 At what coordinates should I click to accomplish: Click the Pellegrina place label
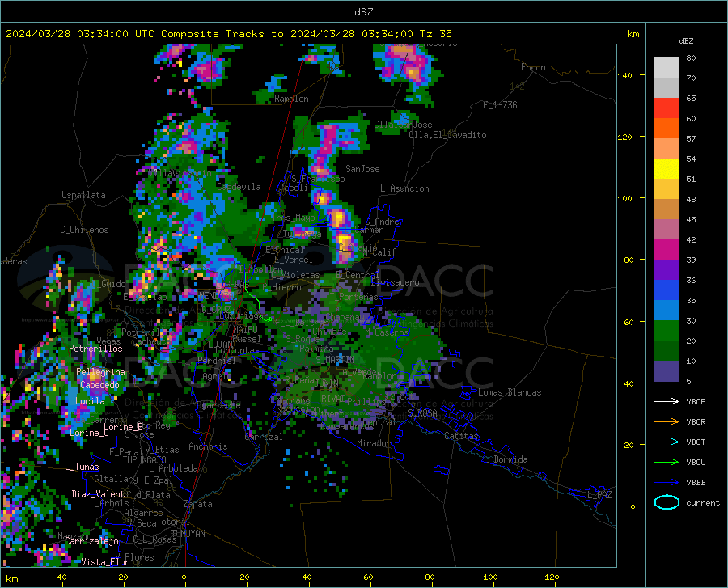coord(101,372)
